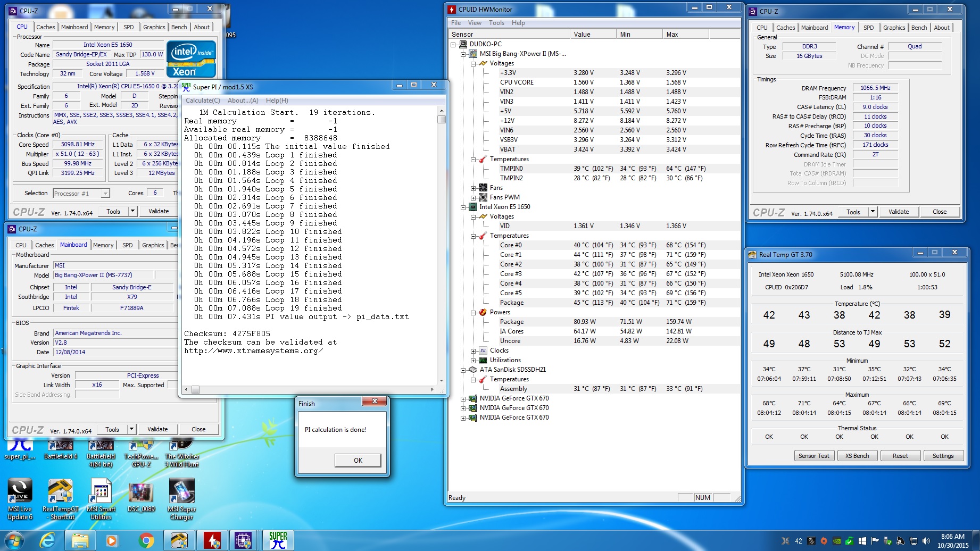Viewport: 980px width, 551px height.
Task: Switch to Super PI taskbar button
Action: click(x=278, y=540)
